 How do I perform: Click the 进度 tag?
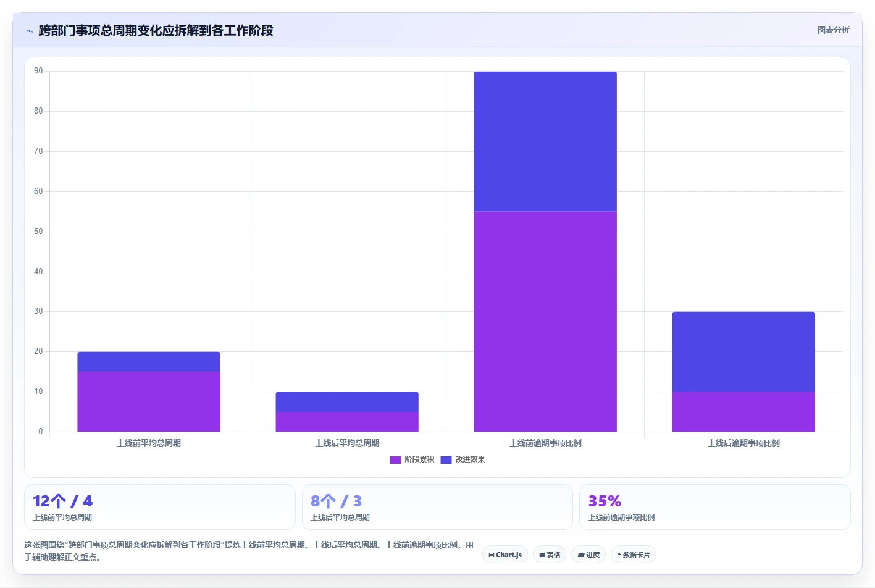click(588, 555)
